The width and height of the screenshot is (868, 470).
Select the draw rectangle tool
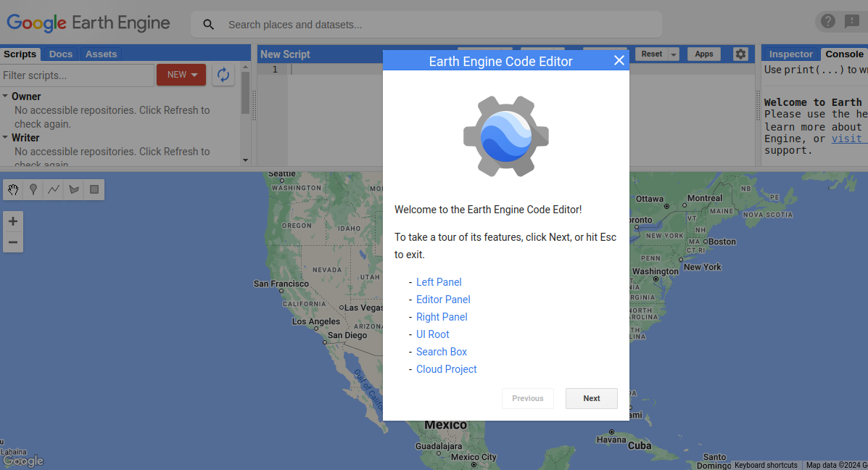click(94, 190)
